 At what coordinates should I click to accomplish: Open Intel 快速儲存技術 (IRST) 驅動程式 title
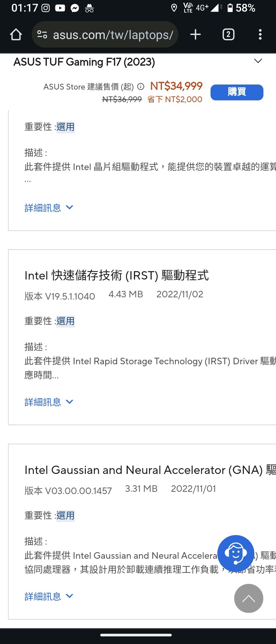(x=117, y=275)
